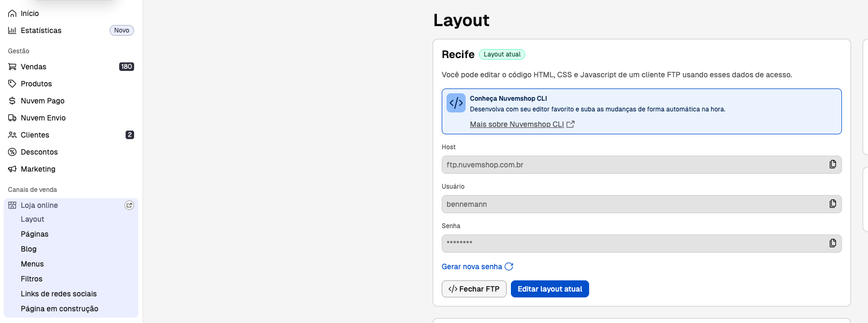
Task: Click the external link icon after Nuvemshop CLI
Action: (571, 124)
